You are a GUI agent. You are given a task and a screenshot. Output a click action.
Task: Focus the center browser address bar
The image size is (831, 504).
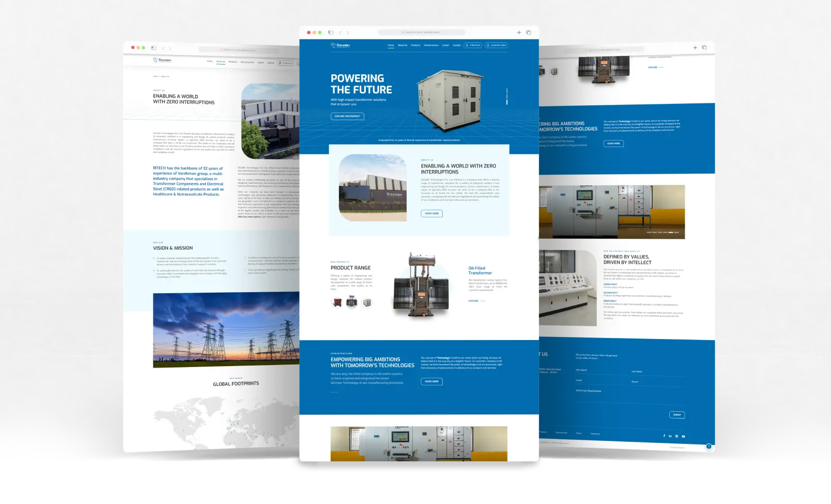(x=421, y=32)
